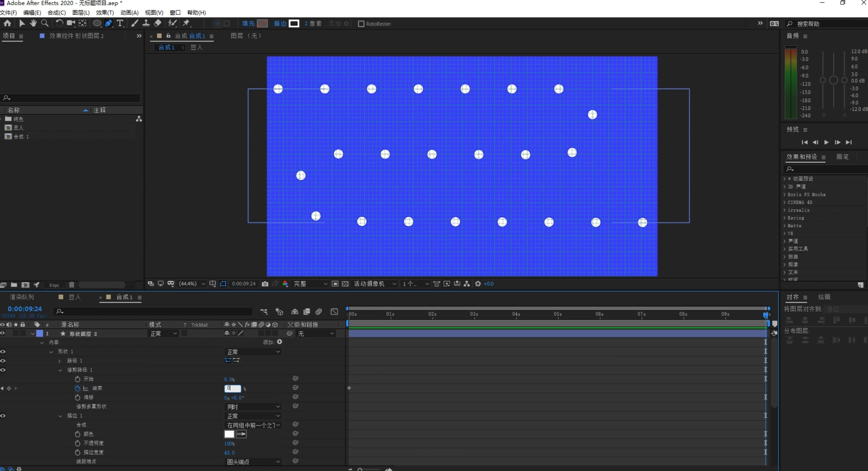This screenshot has width=868, height=471.
Task: Click the reset exposure icon
Action: (478, 284)
